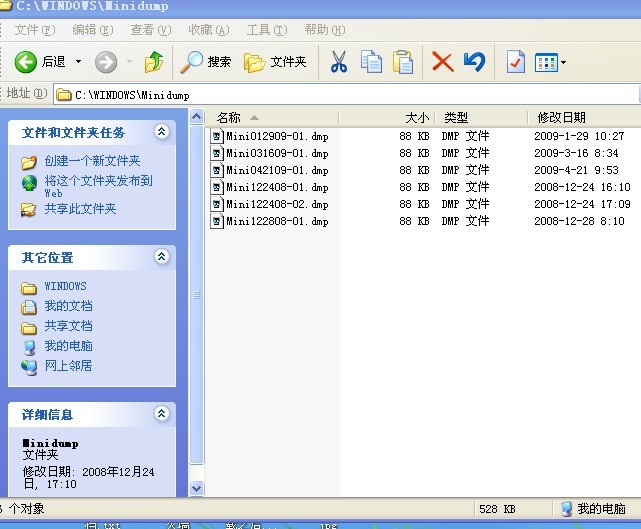Click the side panel scrollbar thumb
The image size is (641, 529).
pyautogui.click(x=197, y=294)
